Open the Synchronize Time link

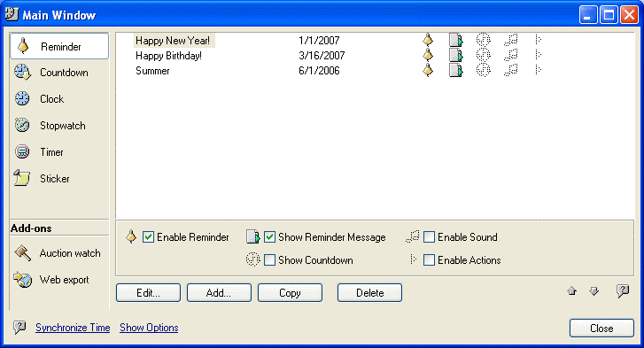73,328
